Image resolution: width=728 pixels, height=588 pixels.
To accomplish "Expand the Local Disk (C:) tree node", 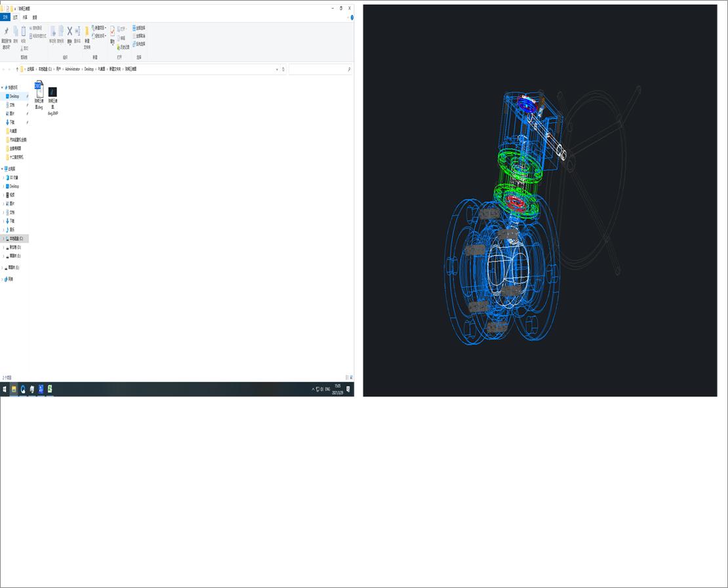I will click(3, 239).
